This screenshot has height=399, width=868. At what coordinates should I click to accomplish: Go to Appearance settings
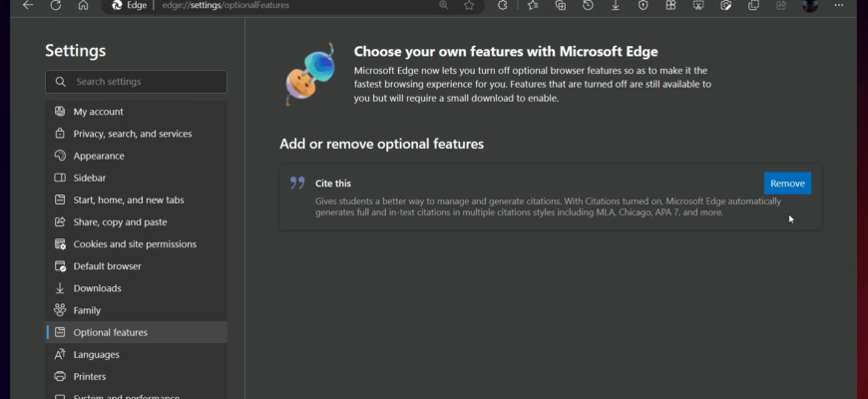coord(99,156)
